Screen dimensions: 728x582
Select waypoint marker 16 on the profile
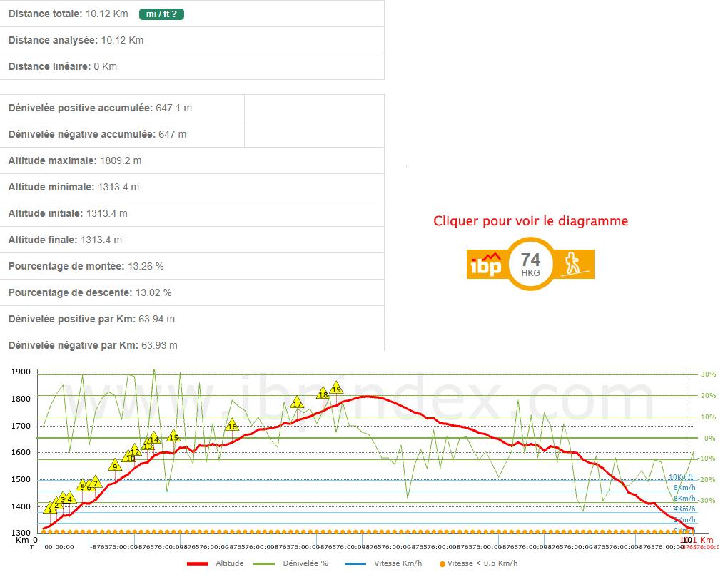(231, 426)
